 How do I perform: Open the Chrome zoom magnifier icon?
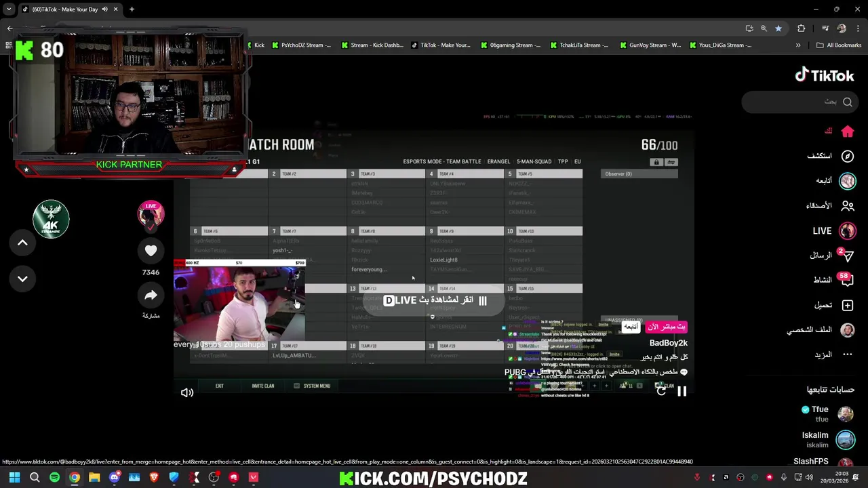[764, 28]
